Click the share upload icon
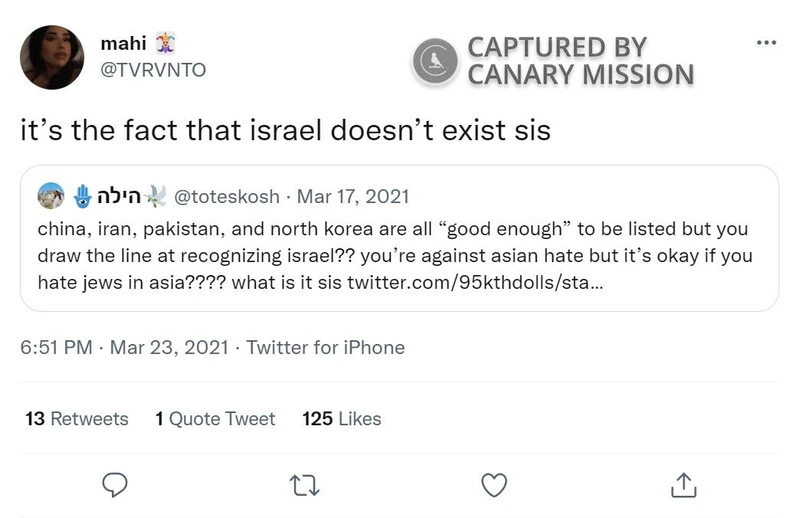This screenshot has height=518, width=800. pos(683,485)
